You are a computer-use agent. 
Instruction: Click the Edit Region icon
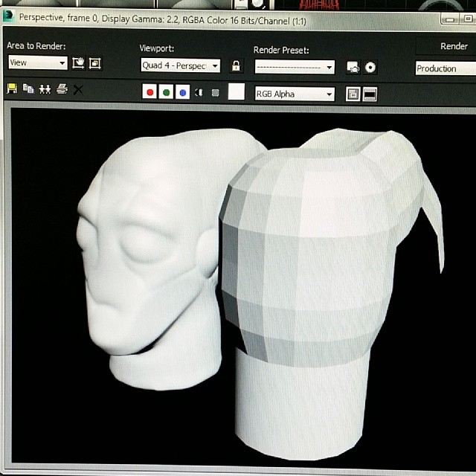click(78, 63)
